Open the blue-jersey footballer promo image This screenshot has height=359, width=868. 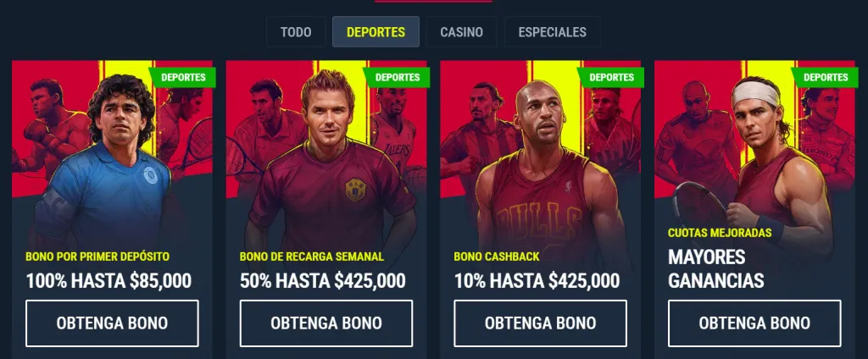[x=113, y=155]
